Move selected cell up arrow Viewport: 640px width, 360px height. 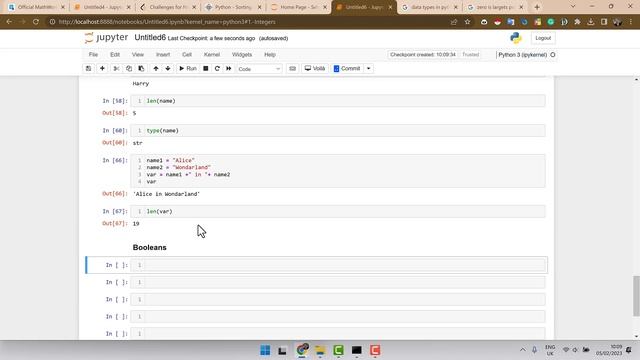(156, 69)
